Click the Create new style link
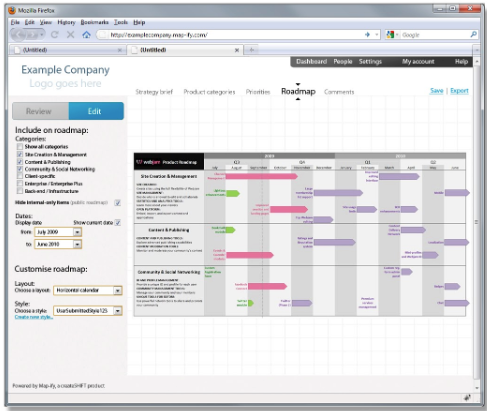The image size is (487, 411). tap(34, 317)
